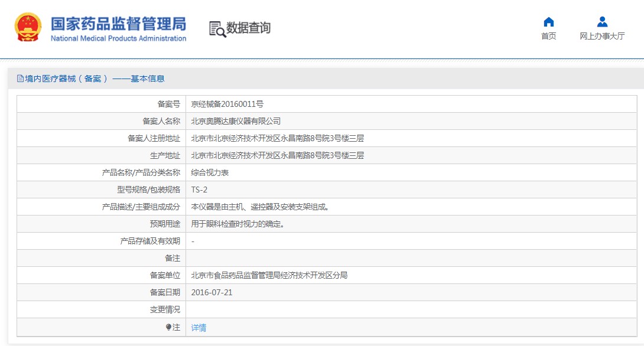Select filing date 2016-07-21
The width and height of the screenshot is (644, 346).
click(212, 293)
